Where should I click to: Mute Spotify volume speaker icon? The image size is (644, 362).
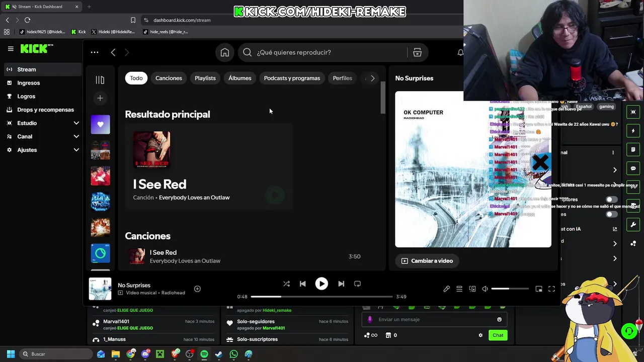pos(485,289)
